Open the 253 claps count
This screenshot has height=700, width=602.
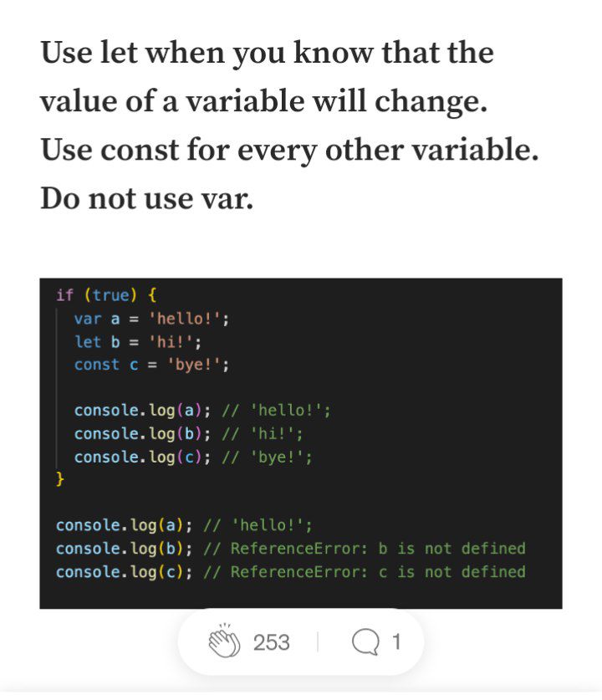[271, 642]
